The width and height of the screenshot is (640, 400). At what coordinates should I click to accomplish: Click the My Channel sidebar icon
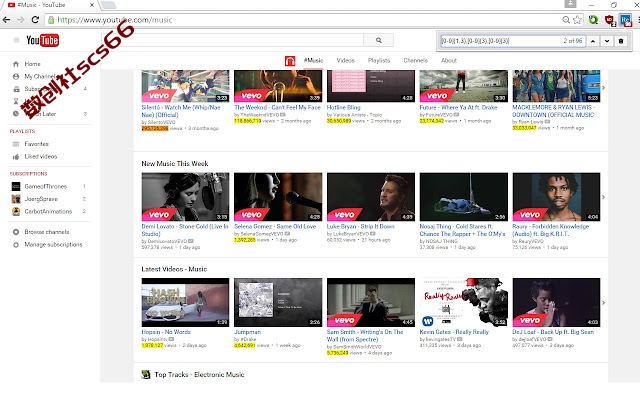pyautogui.click(x=16, y=76)
